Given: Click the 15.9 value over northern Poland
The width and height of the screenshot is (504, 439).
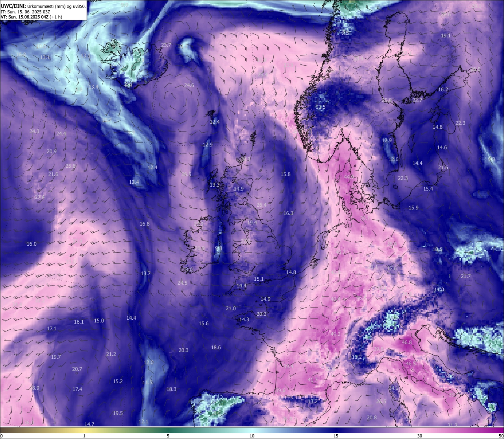Looking at the screenshot, I should pyautogui.click(x=413, y=207).
